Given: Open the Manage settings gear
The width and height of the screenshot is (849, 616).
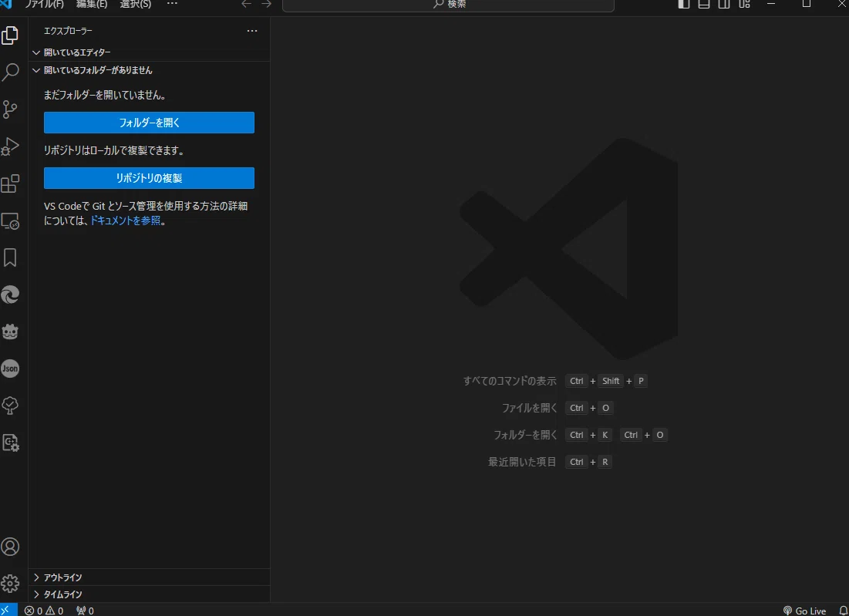Looking at the screenshot, I should click(x=10, y=584).
